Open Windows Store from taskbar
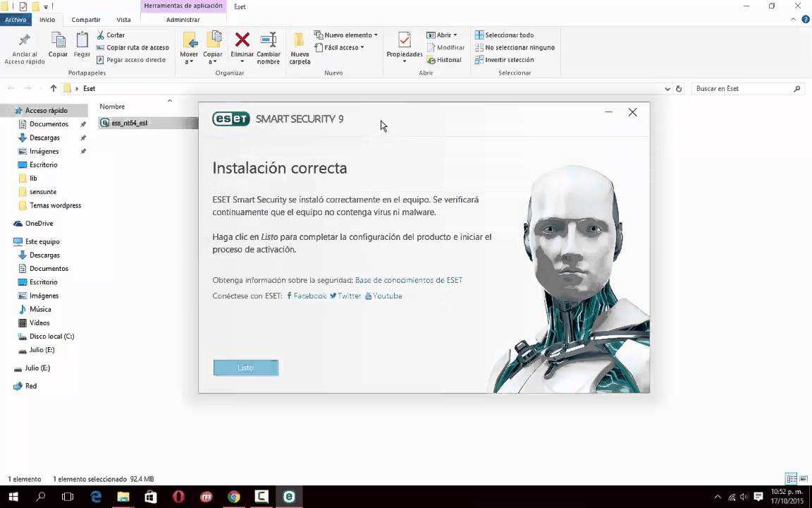 151,497
